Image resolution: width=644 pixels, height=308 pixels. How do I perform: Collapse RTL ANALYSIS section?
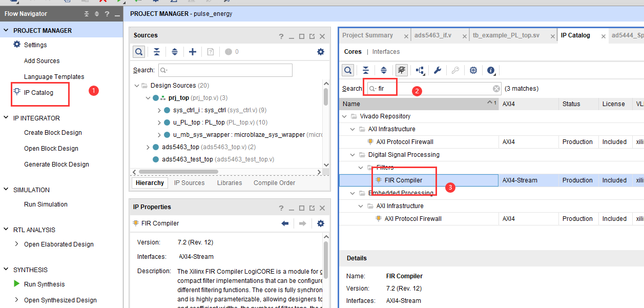(x=6, y=230)
